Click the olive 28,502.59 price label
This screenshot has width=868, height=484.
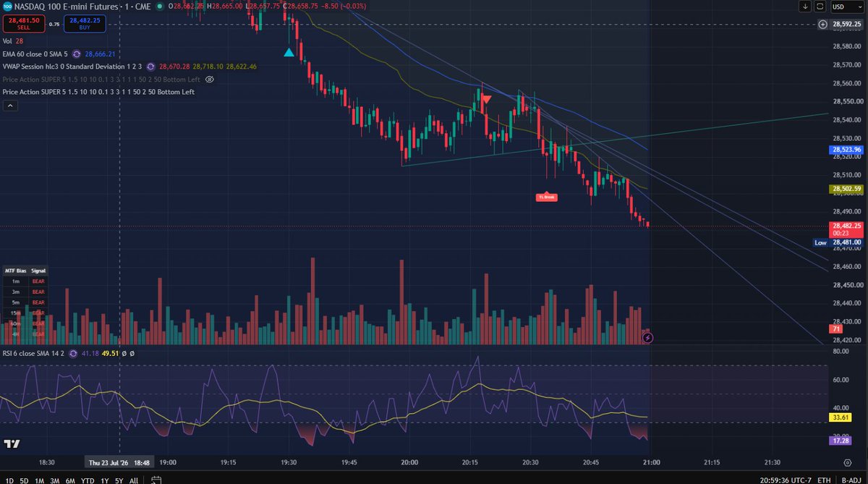(x=848, y=189)
